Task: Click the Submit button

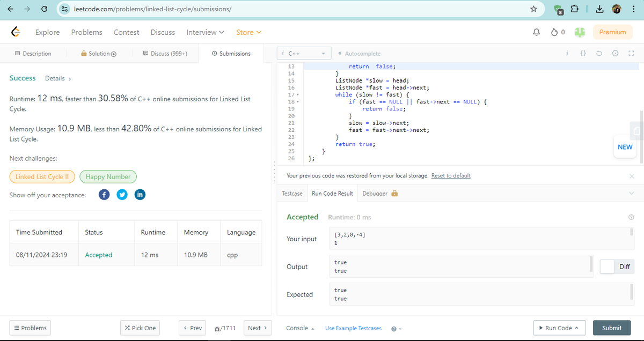Action: [612, 328]
